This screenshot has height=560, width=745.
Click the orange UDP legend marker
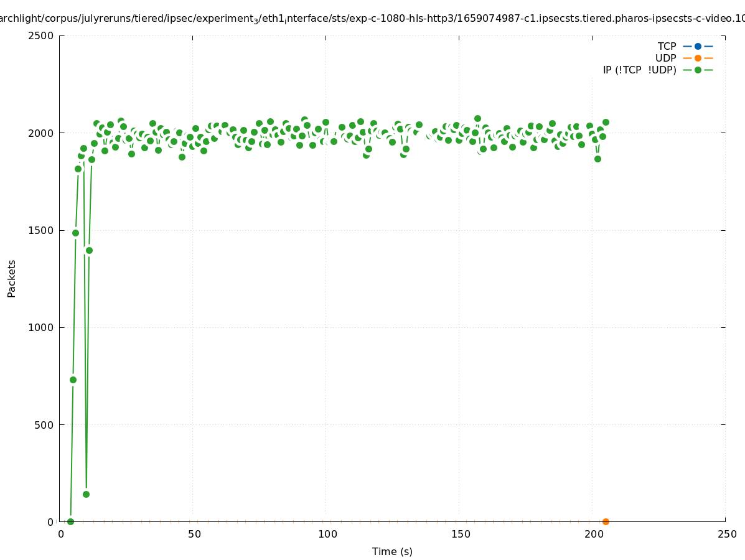coord(698,58)
